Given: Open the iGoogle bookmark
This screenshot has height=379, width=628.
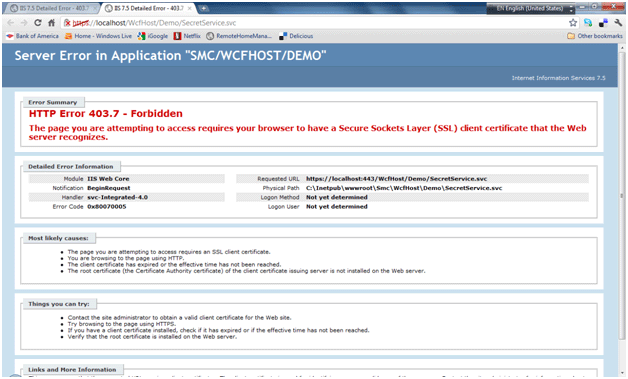Looking at the screenshot, I should 153,36.
